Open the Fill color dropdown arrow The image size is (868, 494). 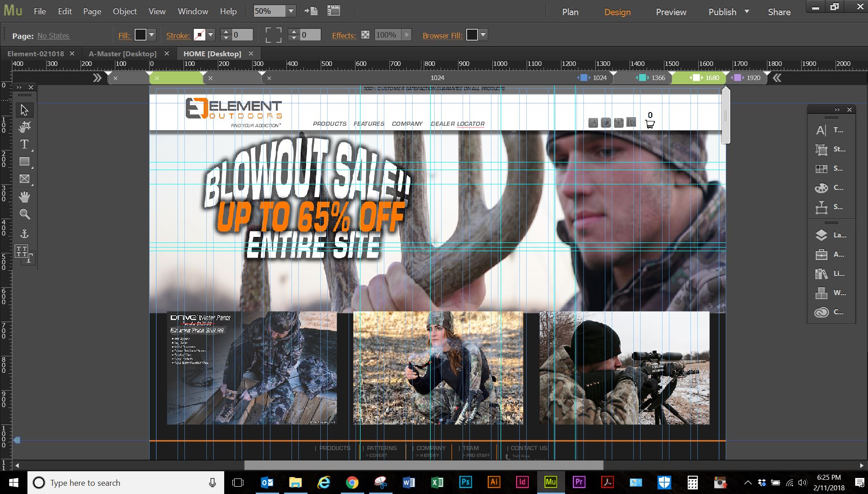[x=152, y=35]
